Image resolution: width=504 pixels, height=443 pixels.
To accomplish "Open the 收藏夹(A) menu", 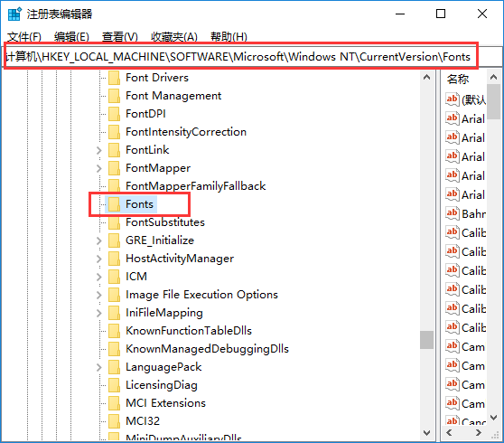I will [x=174, y=37].
